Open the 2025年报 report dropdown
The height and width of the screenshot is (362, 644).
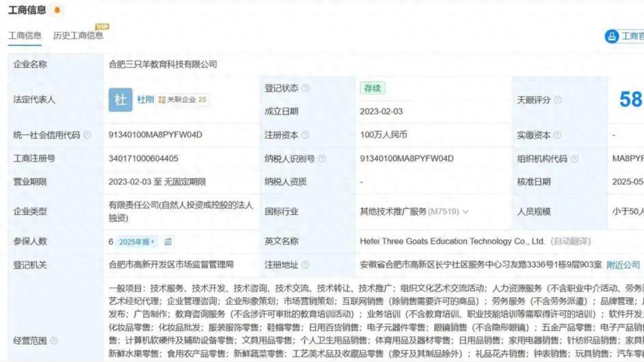click(x=136, y=242)
